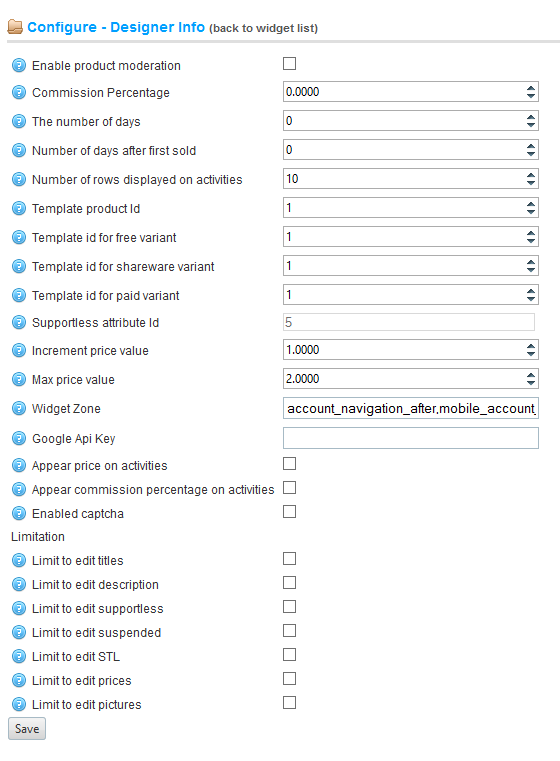The image size is (560, 761).
Task: Check Limit to edit pictures
Action: (x=290, y=703)
